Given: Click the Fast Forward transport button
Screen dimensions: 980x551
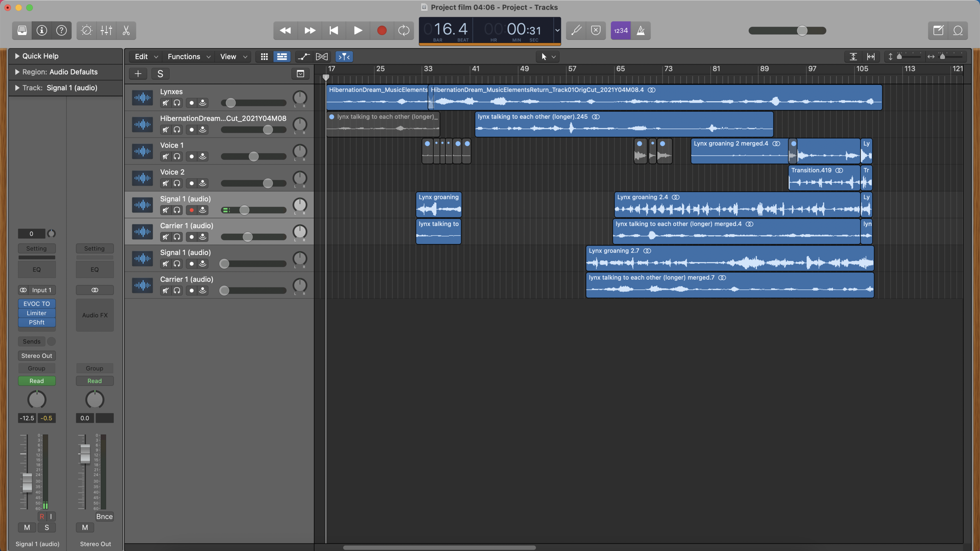Looking at the screenshot, I should [x=310, y=30].
